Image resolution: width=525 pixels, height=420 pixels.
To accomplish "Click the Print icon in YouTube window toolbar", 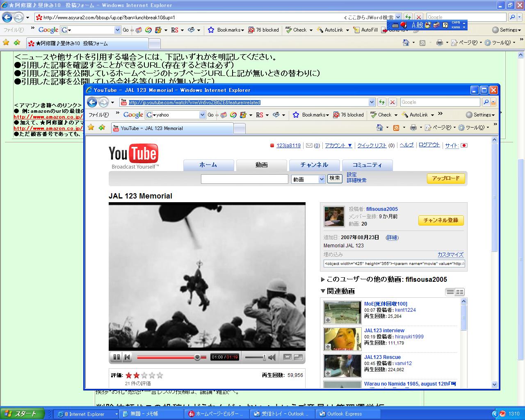I will point(413,128).
